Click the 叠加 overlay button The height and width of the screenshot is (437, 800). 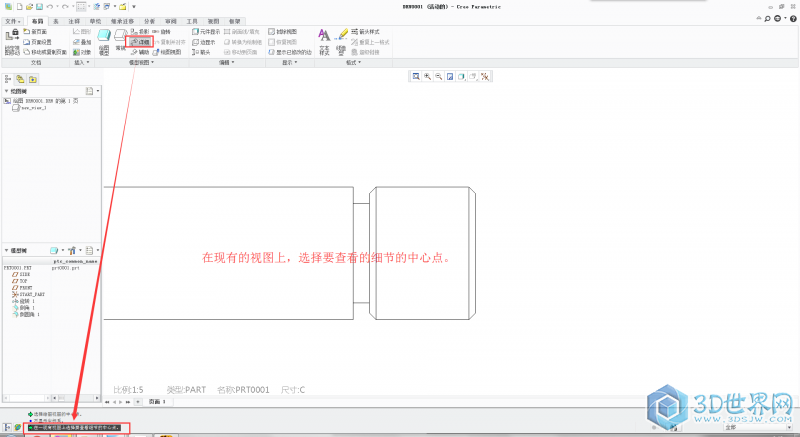[x=82, y=42]
